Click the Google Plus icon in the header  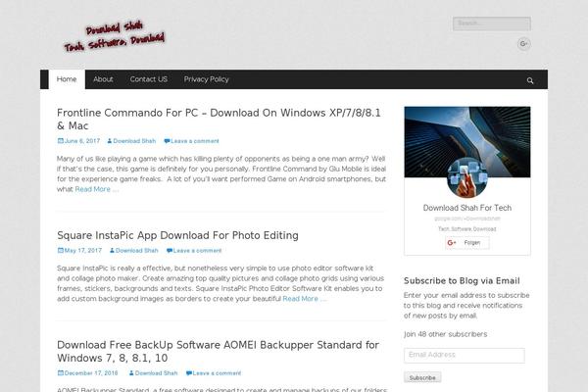pos(523,44)
